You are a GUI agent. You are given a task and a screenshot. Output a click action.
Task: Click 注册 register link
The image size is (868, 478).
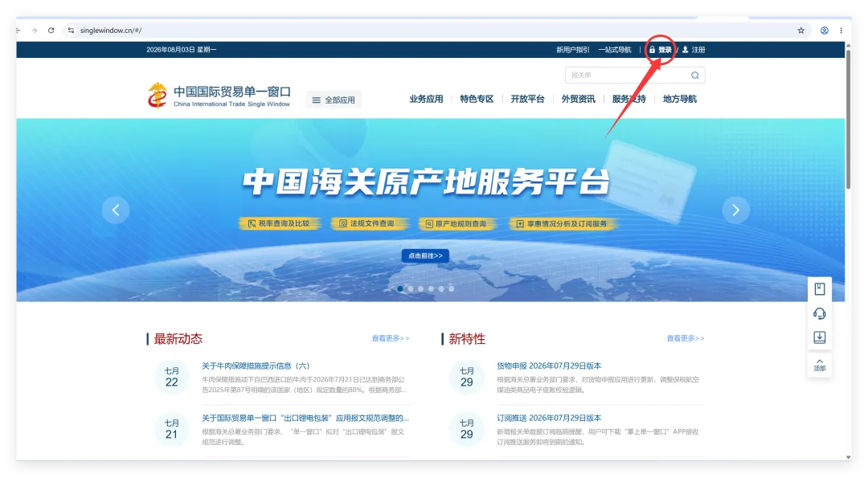[694, 50]
